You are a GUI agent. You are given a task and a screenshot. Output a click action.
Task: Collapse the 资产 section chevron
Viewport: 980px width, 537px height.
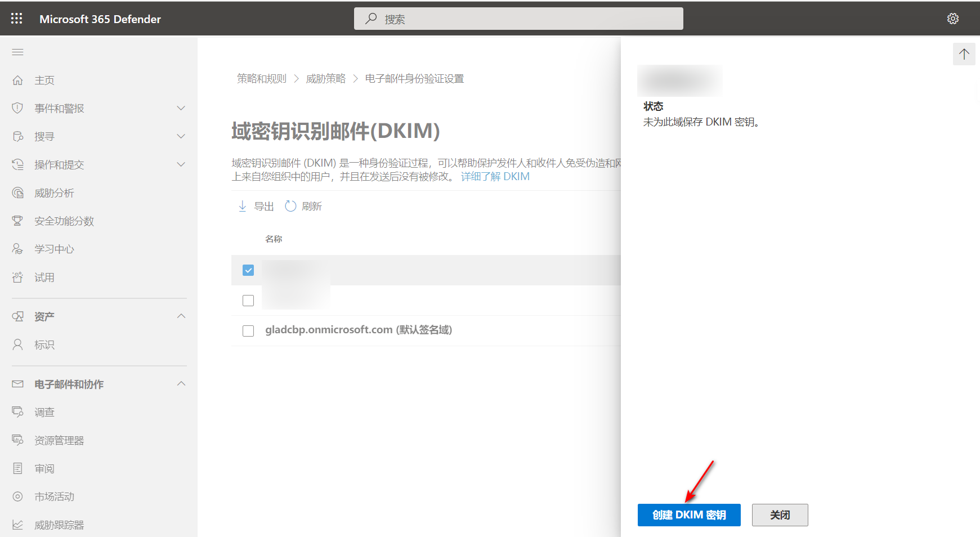click(181, 316)
